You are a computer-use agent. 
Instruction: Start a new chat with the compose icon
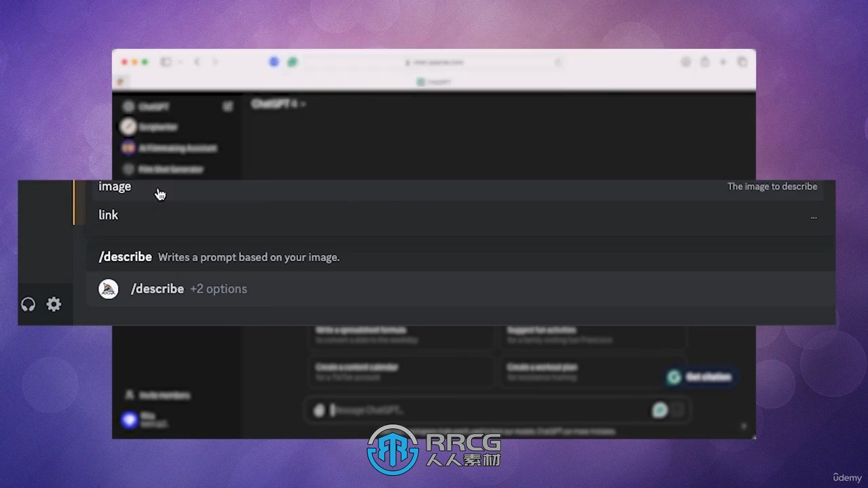click(x=228, y=106)
